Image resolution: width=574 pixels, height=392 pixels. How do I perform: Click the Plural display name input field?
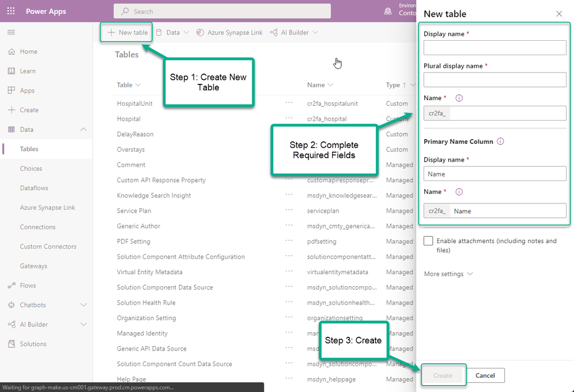pos(495,80)
